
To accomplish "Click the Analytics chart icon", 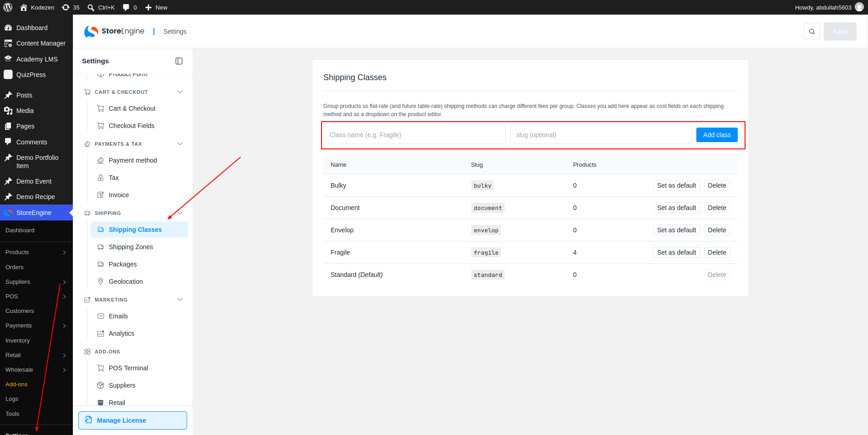I will tap(101, 333).
